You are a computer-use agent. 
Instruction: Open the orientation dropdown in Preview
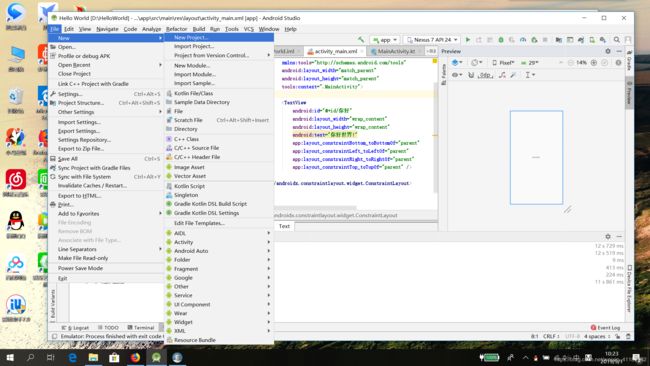click(x=476, y=63)
